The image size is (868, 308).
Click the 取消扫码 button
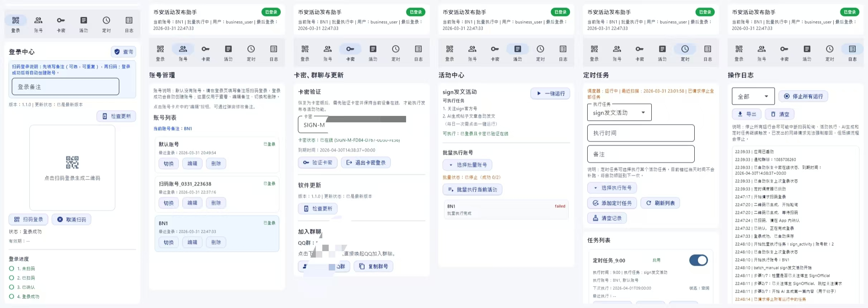click(x=71, y=219)
